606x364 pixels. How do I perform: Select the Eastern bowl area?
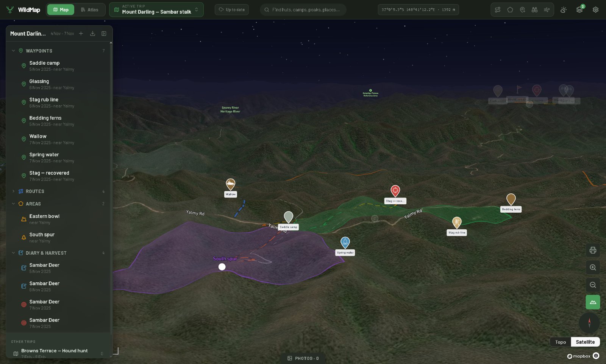59,219
